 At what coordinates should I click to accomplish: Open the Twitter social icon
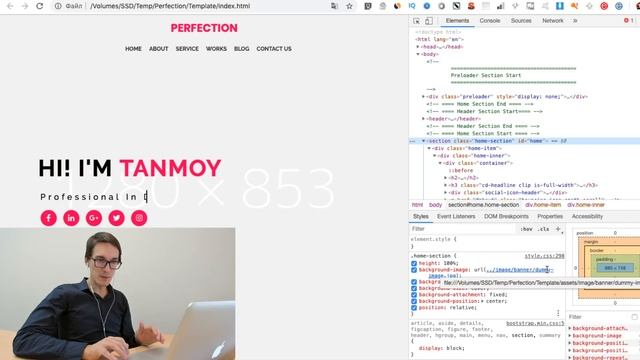(x=116, y=218)
